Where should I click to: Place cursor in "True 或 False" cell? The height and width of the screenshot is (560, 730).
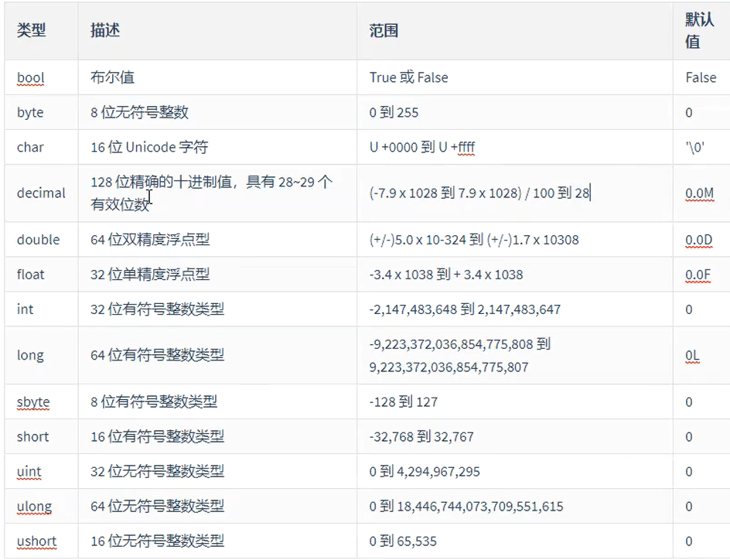(408, 77)
